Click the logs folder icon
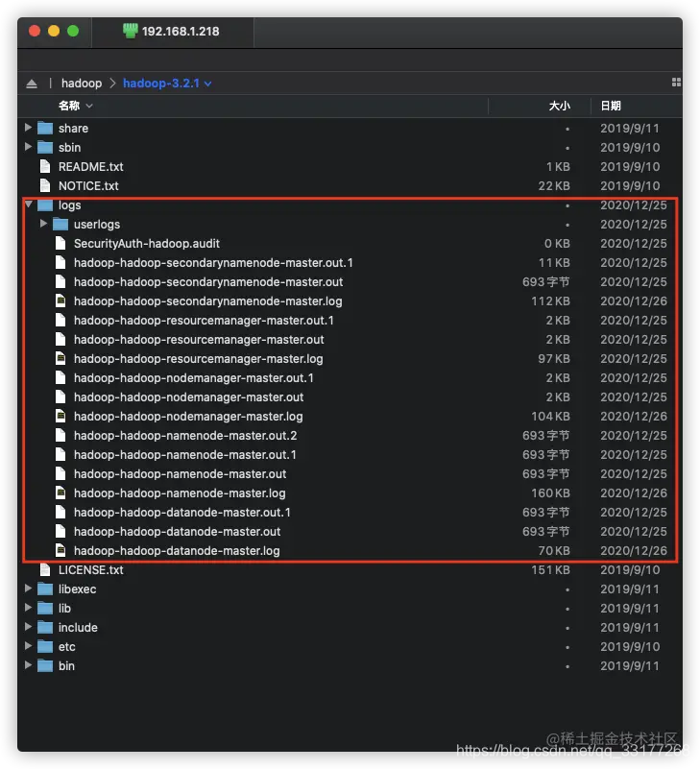Viewport: 700px width, 769px height. 46,204
